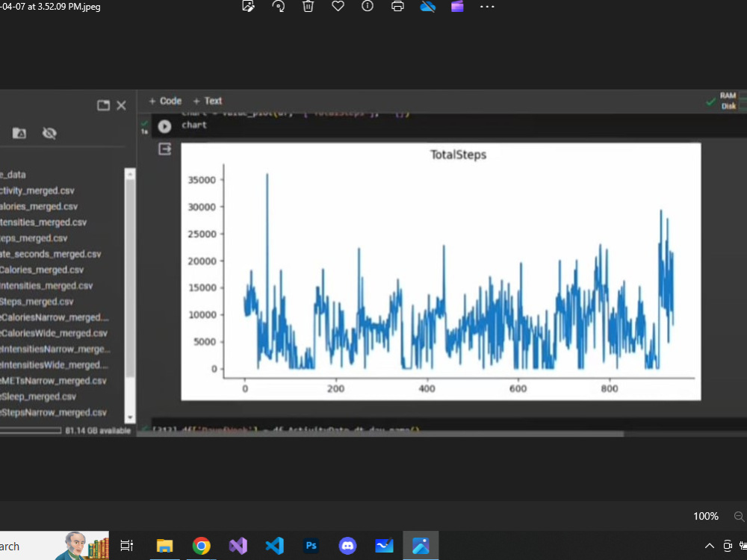Screen dimensions: 747x560
Task: Select the eps_merged.csv file
Action: click(x=34, y=238)
